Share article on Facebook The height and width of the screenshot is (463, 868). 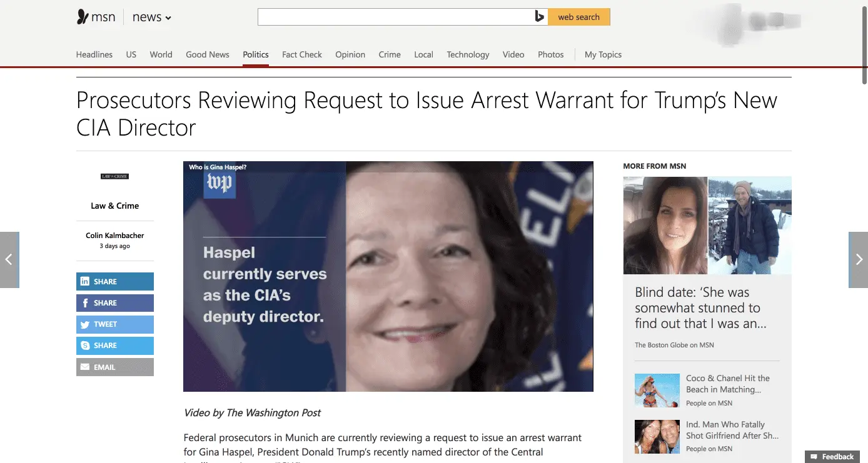[x=115, y=303]
